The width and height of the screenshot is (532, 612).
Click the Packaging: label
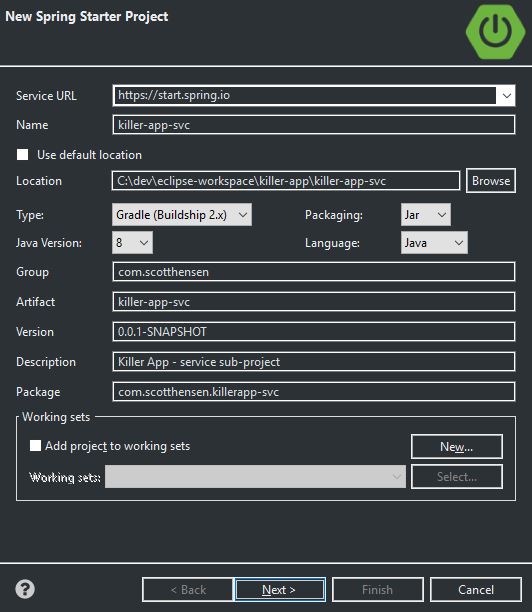(x=334, y=215)
